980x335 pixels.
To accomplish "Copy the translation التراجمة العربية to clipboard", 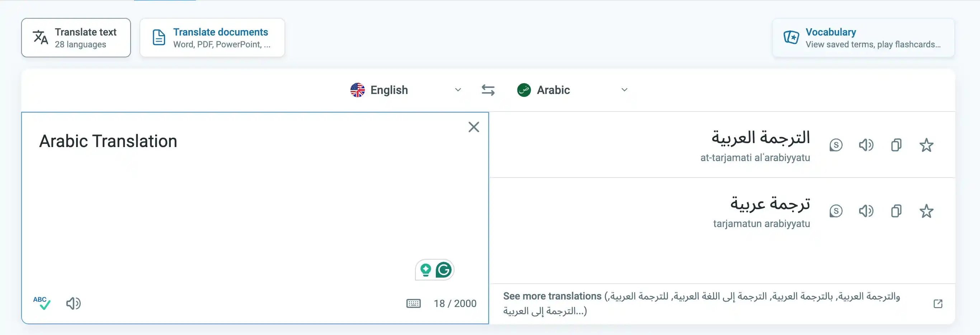I will (x=897, y=145).
